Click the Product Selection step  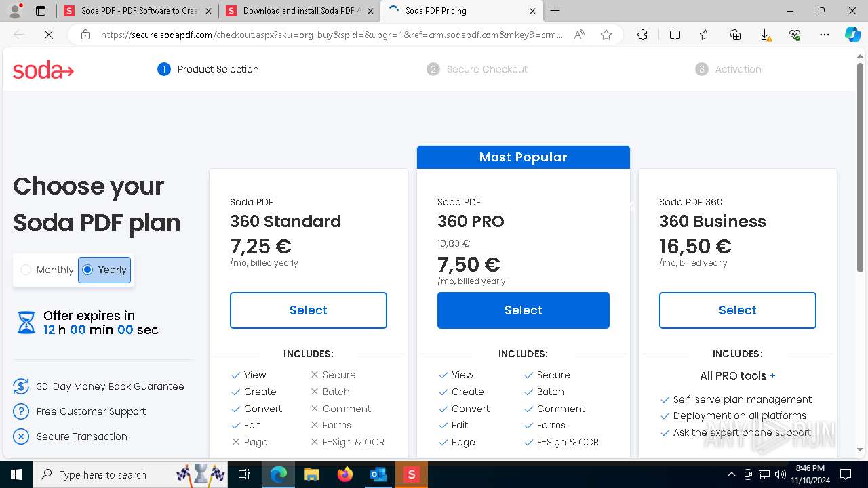[x=208, y=69]
